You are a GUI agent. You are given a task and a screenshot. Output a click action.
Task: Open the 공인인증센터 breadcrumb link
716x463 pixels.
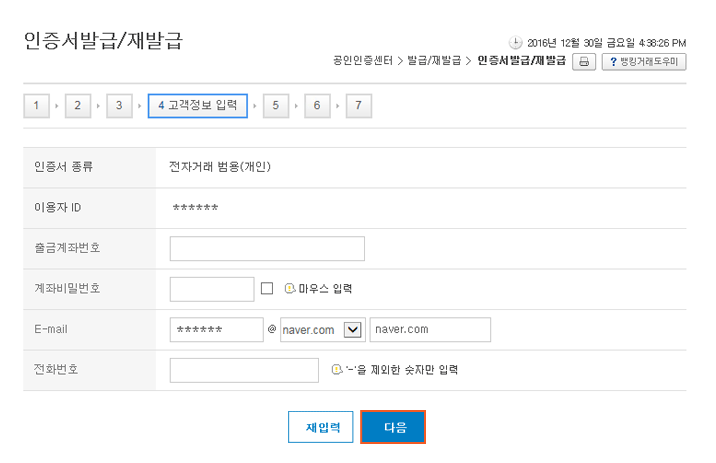[363, 61]
